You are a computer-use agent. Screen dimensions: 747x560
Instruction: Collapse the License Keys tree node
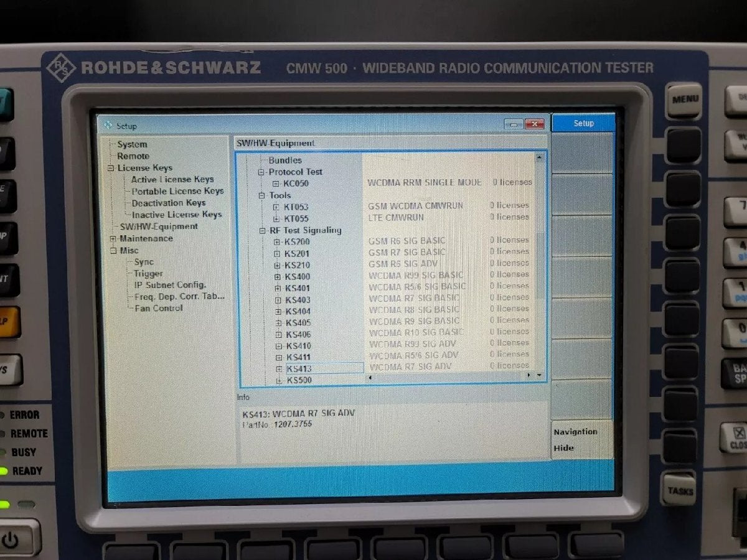tap(111, 168)
